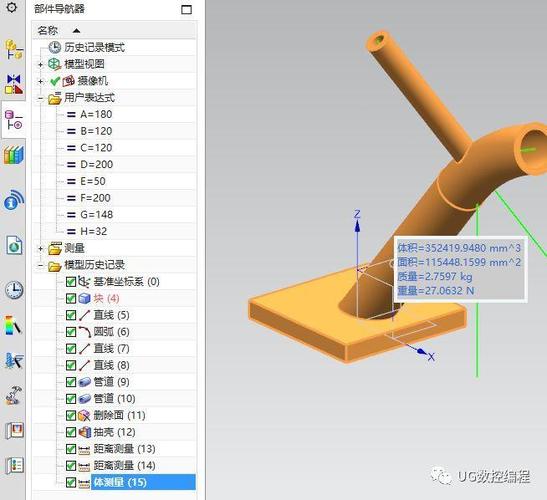
Task: Expand the 摄像机 node
Action: pos(41,81)
